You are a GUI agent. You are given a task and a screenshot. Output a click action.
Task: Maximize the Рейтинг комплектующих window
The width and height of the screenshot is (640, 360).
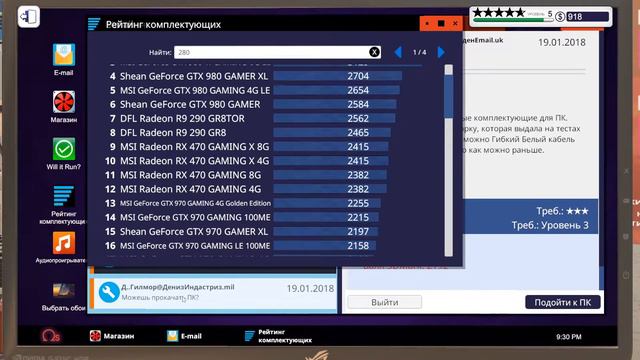pyautogui.click(x=441, y=24)
